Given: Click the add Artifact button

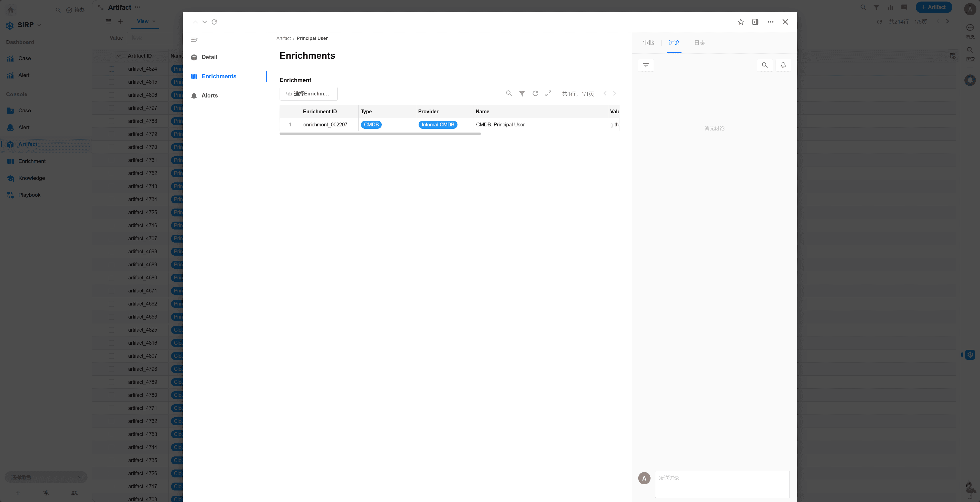Looking at the screenshot, I should tap(934, 7).
